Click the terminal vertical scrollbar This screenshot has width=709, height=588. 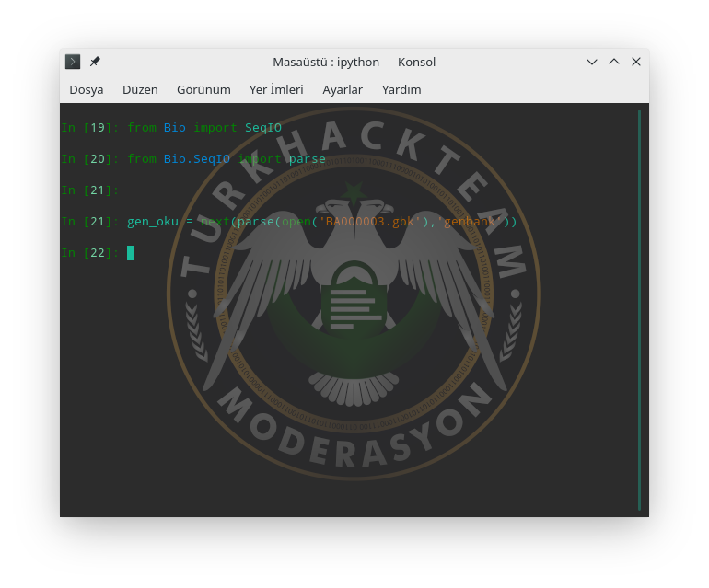click(x=639, y=310)
